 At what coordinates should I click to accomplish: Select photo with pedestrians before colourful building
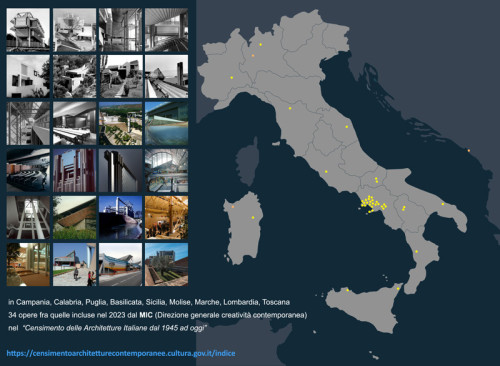pos(74,265)
